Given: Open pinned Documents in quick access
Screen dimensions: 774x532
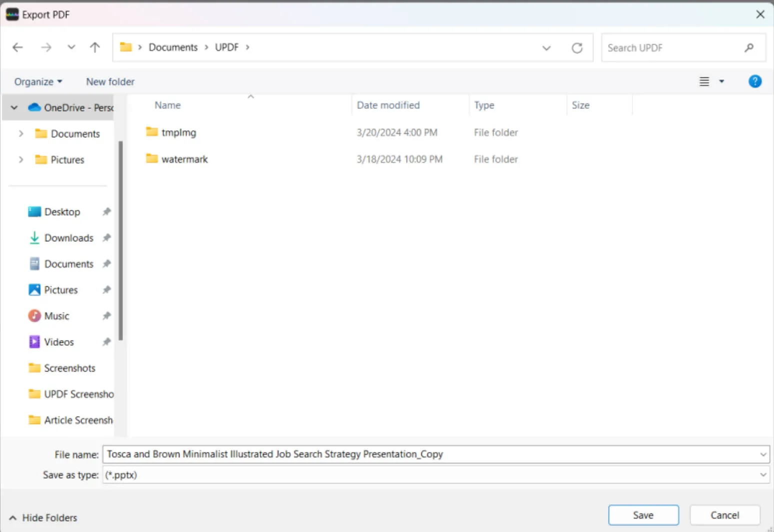Looking at the screenshot, I should pos(61,264).
